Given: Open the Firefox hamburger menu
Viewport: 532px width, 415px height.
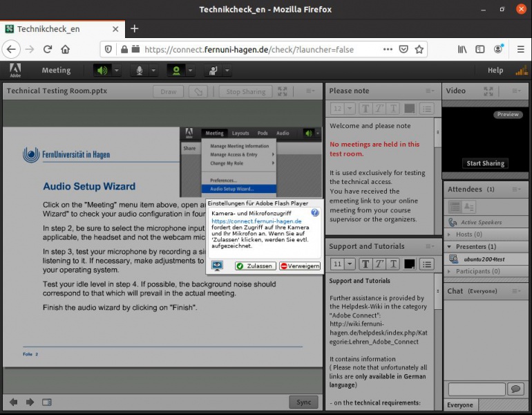Looking at the screenshot, I should (521, 49).
